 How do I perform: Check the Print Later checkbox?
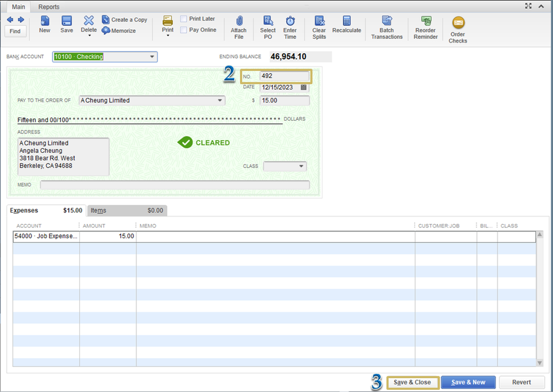click(x=183, y=19)
